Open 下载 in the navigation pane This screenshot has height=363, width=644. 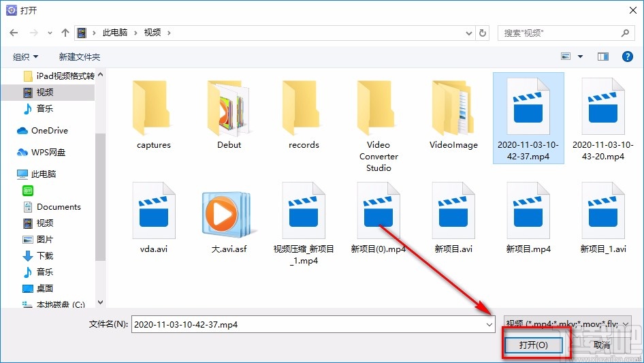point(38,256)
